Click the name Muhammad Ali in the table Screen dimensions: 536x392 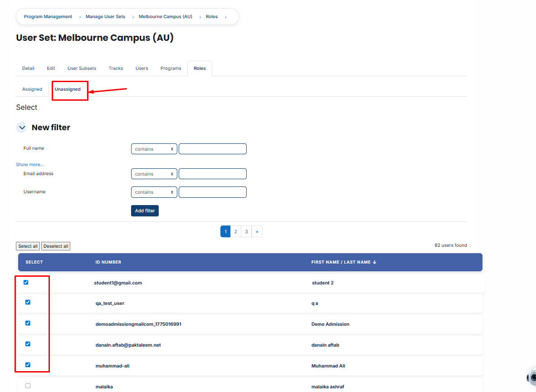pyautogui.click(x=328, y=366)
